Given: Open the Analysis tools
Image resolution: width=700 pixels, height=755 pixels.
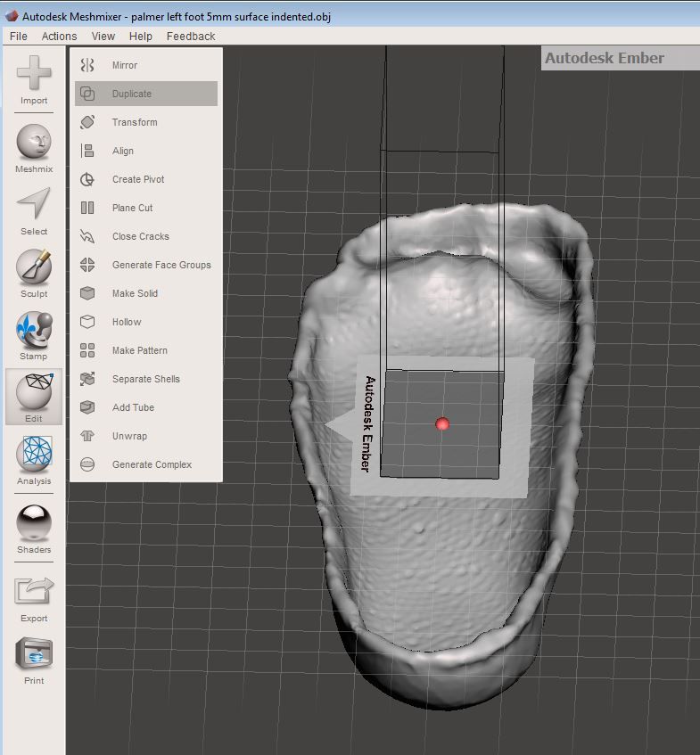Looking at the screenshot, I should coord(34,460).
